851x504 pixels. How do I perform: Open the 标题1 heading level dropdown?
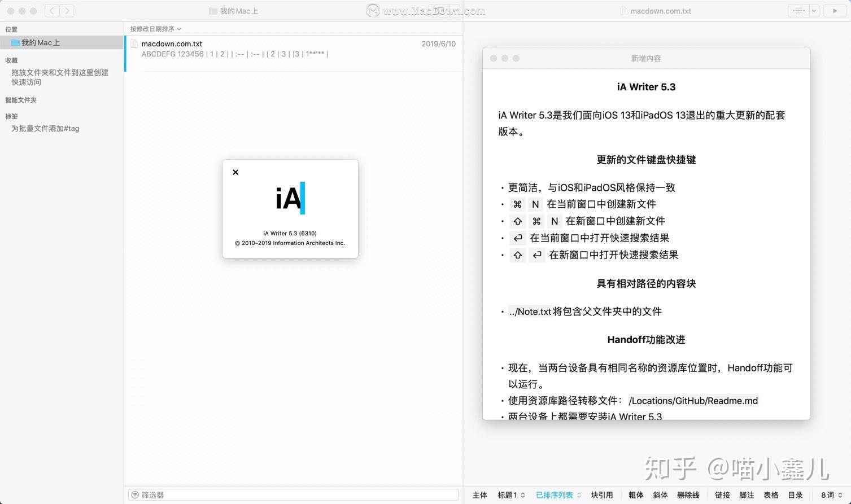(x=511, y=495)
